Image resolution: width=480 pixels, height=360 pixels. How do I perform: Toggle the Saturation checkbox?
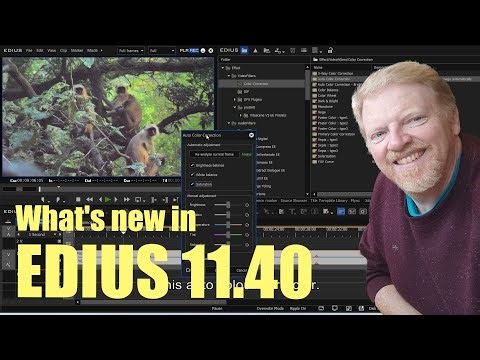(192, 184)
